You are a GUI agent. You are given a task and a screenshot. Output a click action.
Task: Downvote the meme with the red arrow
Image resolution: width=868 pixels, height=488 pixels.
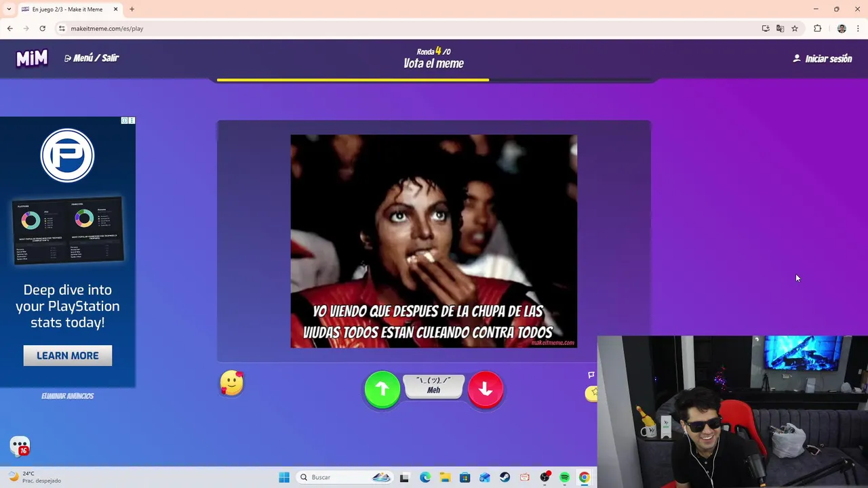(486, 389)
